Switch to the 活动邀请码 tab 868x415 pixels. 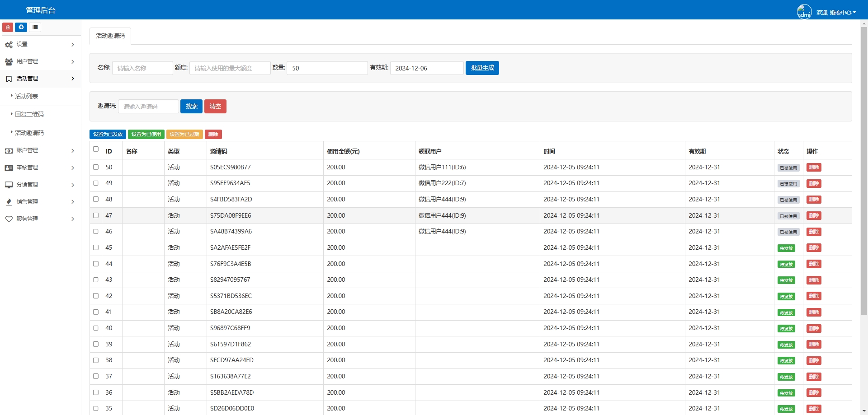(x=110, y=36)
